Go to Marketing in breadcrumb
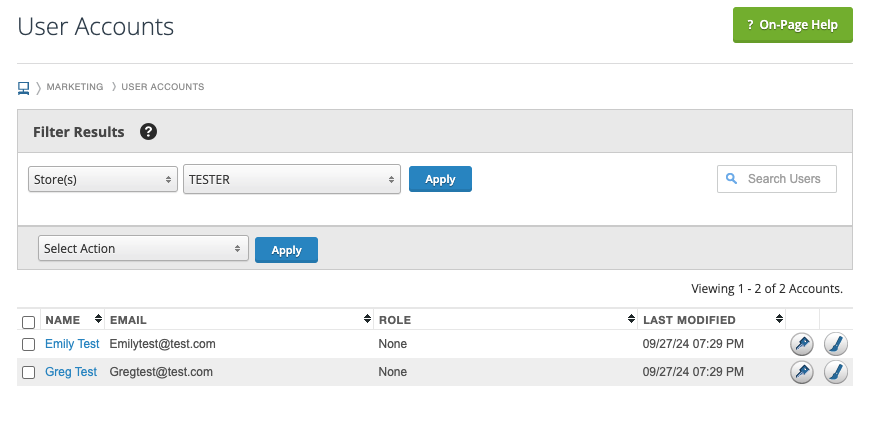Viewport: 872px width, 443px height. (x=75, y=87)
